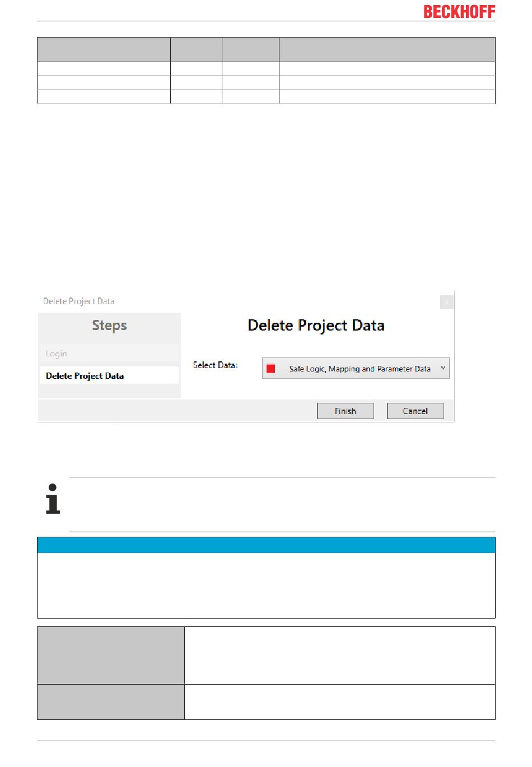Click the 'Select Data:' label
This screenshot has height=767, width=532.
coord(215,365)
